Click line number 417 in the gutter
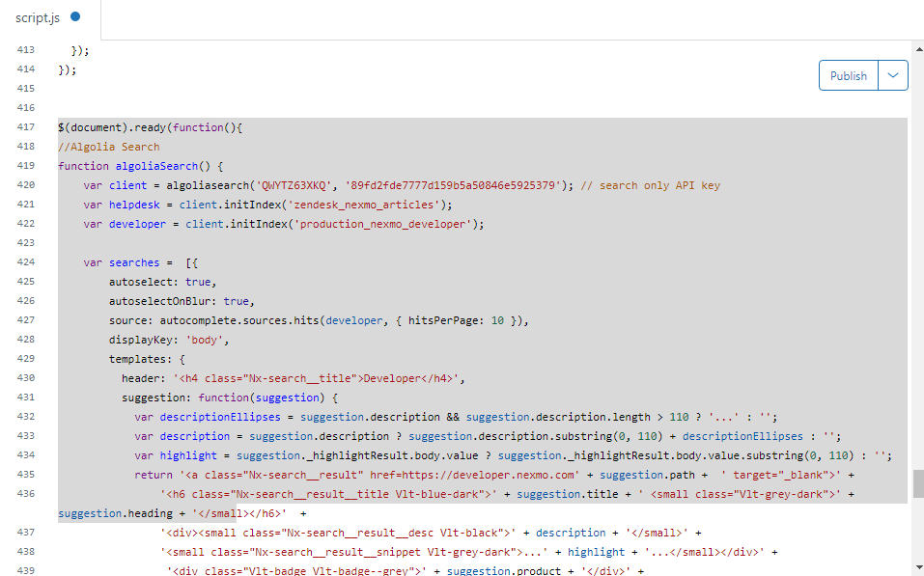 25,127
